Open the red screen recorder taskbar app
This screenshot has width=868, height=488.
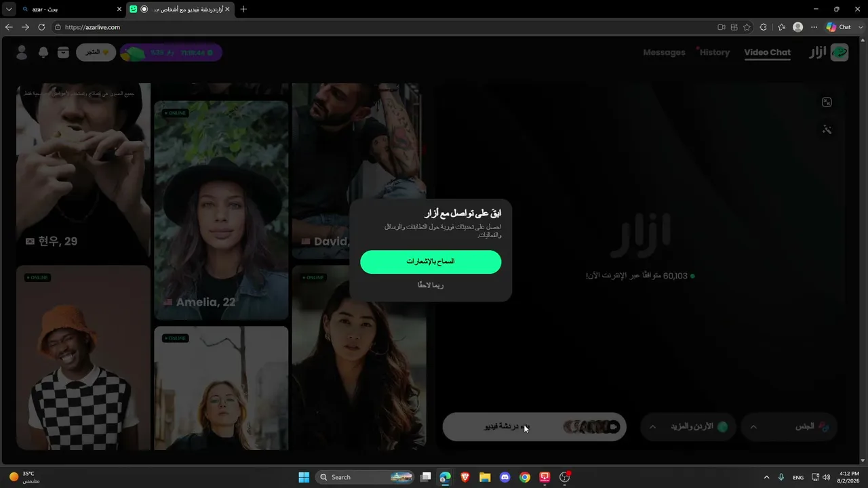click(x=545, y=477)
